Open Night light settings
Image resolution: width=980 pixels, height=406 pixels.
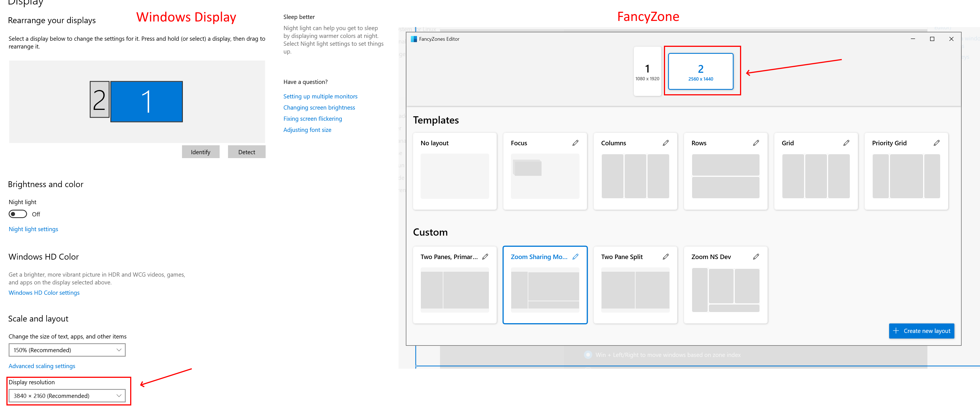click(x=33, y=229)
